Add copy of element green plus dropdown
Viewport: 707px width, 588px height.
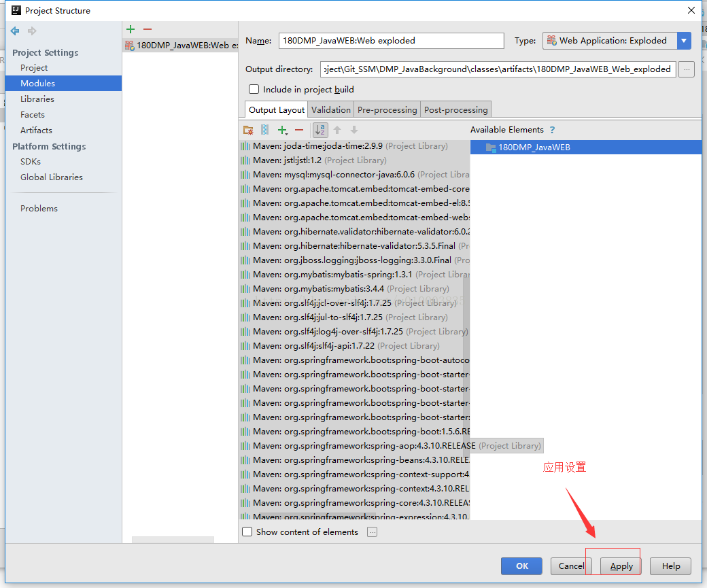(x=283, y=130)
